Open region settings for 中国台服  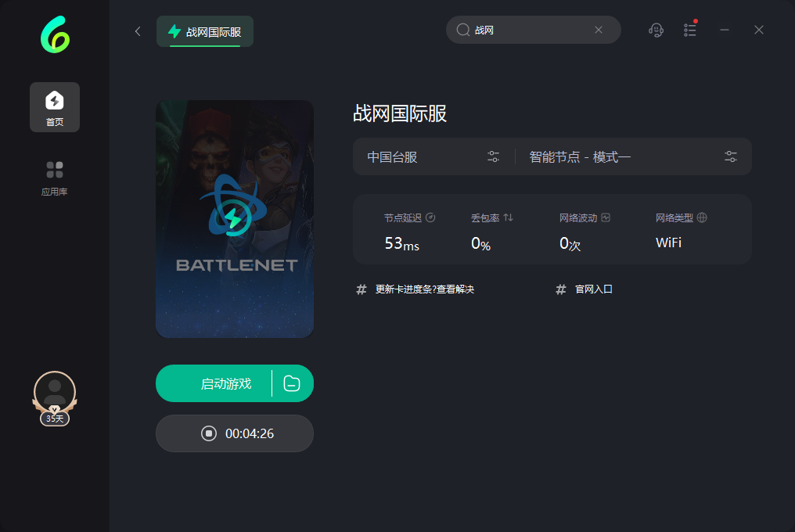coord(493,156)
